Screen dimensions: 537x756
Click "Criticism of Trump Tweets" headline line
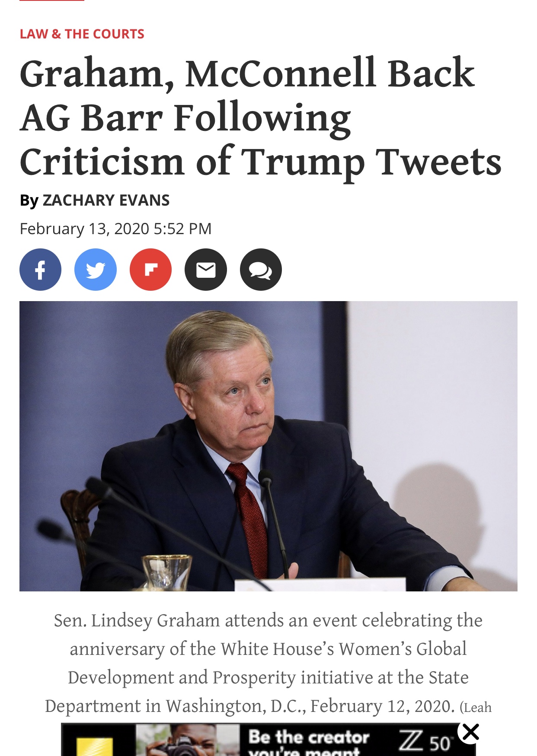pyautogui.click(x=260, y=162)
